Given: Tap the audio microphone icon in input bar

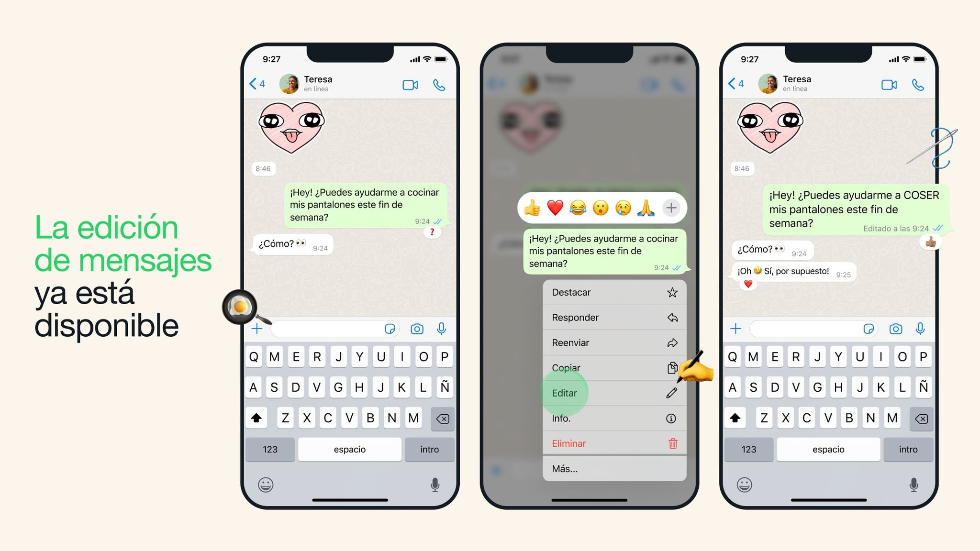Looking at the screenshot, I should point(442,329).
